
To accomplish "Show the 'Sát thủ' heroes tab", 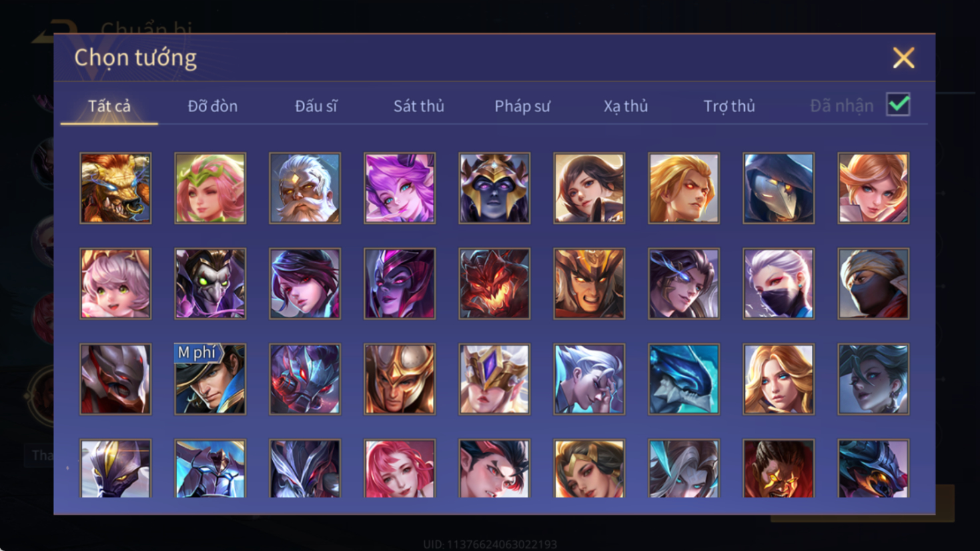I will click(x=418, y=106).
